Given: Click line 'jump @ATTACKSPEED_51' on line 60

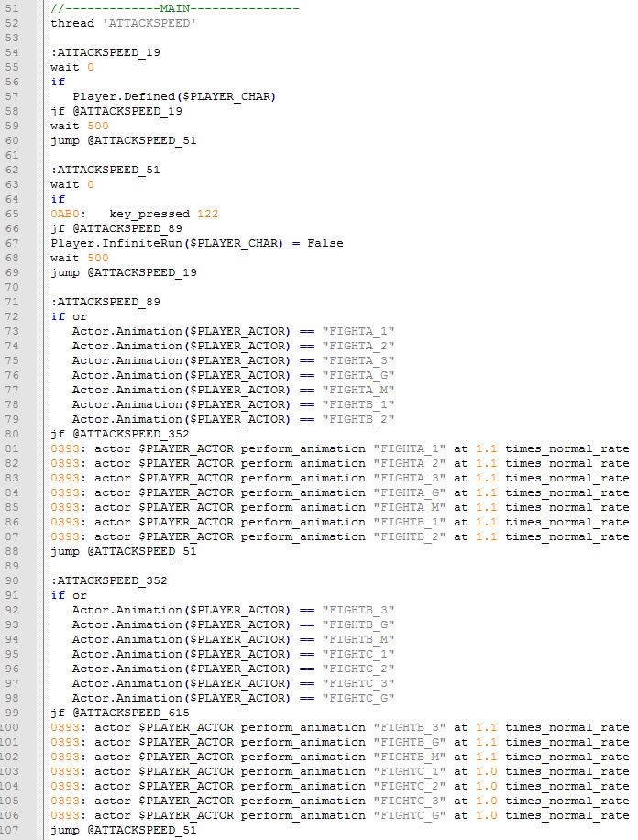Looking at the screenshot, I should pos(124,140).
